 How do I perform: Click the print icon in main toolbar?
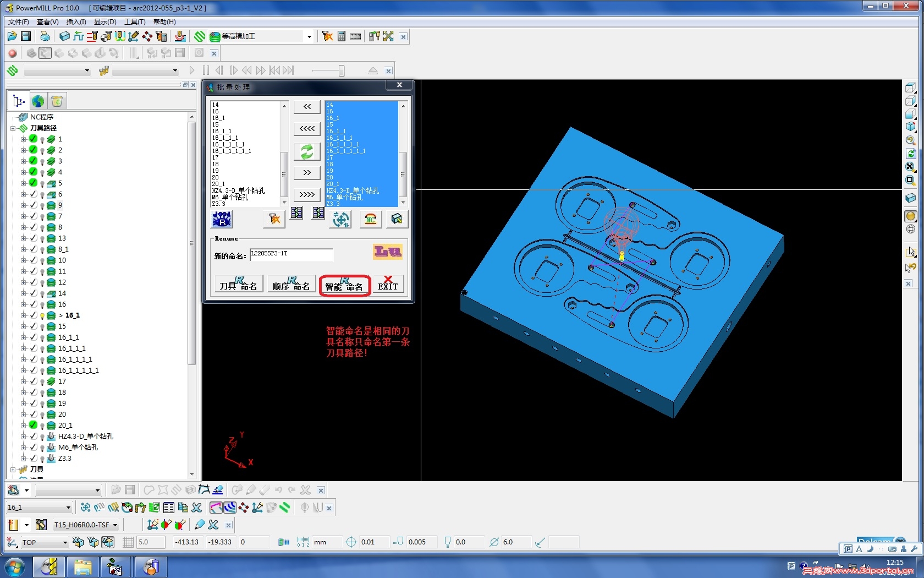[45, 36]
